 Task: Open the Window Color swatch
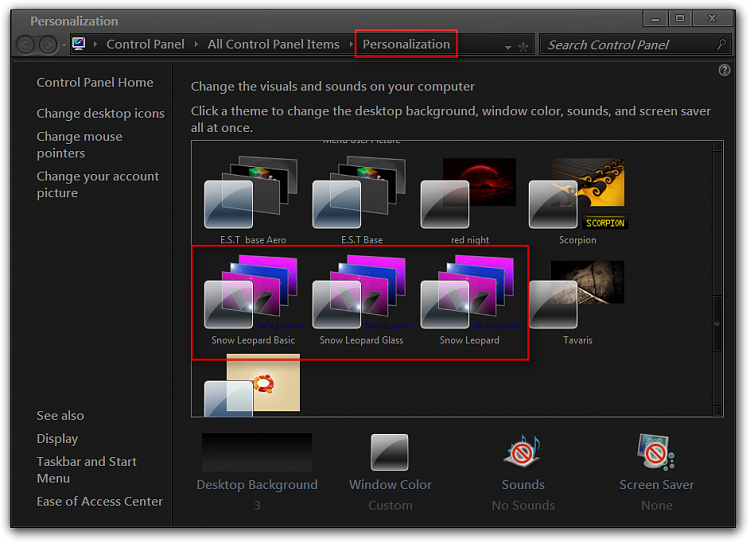[x=389, y=452]
